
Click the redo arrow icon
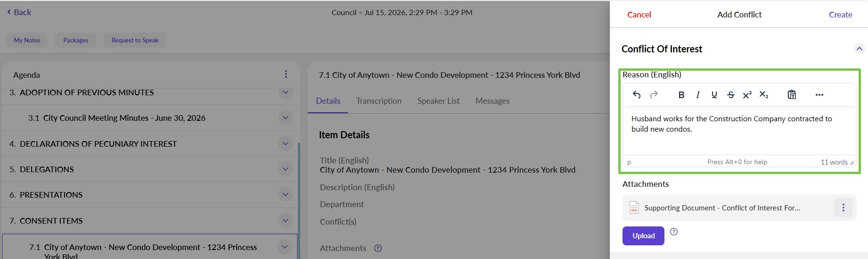pyautogui.click(x=654, y=95)
